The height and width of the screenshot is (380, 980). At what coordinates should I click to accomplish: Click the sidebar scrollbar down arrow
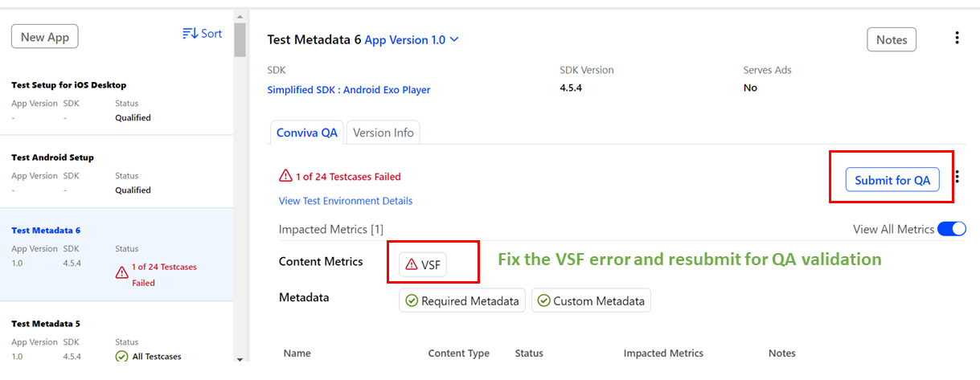240,358
